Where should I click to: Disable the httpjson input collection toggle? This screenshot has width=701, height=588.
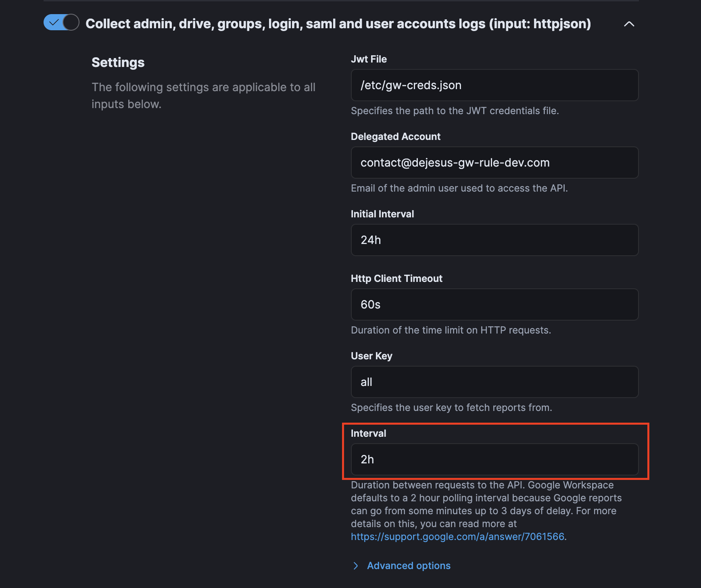61,23
